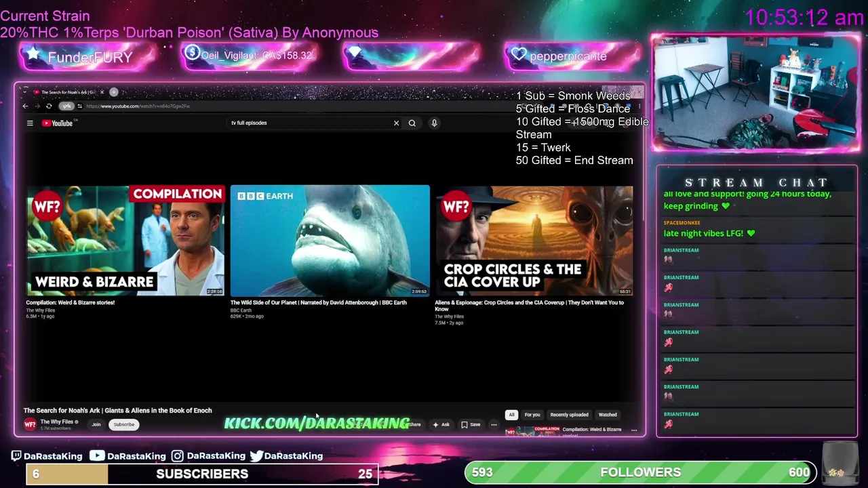Click the diamond icon banner
The height and width of the screenshot is (488, 868).
point(411,56)
